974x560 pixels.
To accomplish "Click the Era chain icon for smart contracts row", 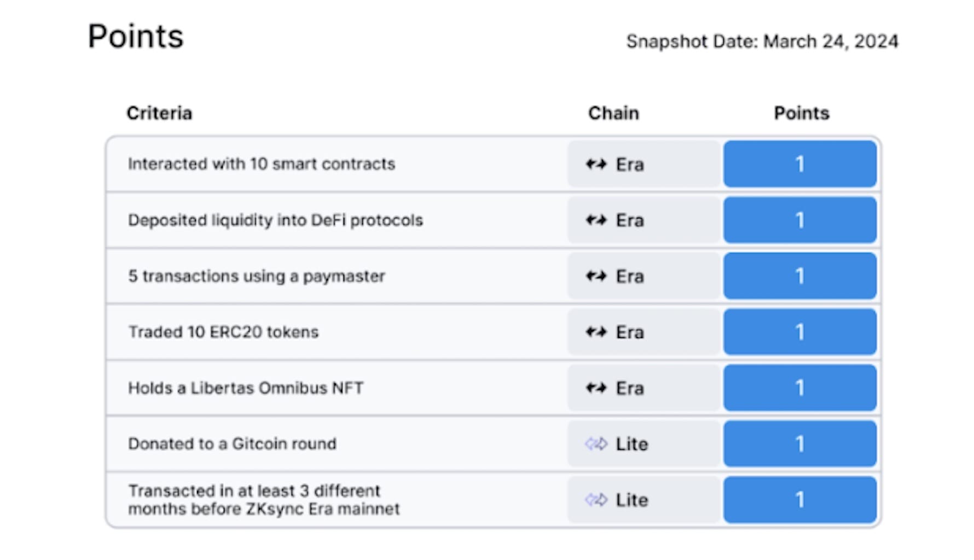I will tap(596, 164).
